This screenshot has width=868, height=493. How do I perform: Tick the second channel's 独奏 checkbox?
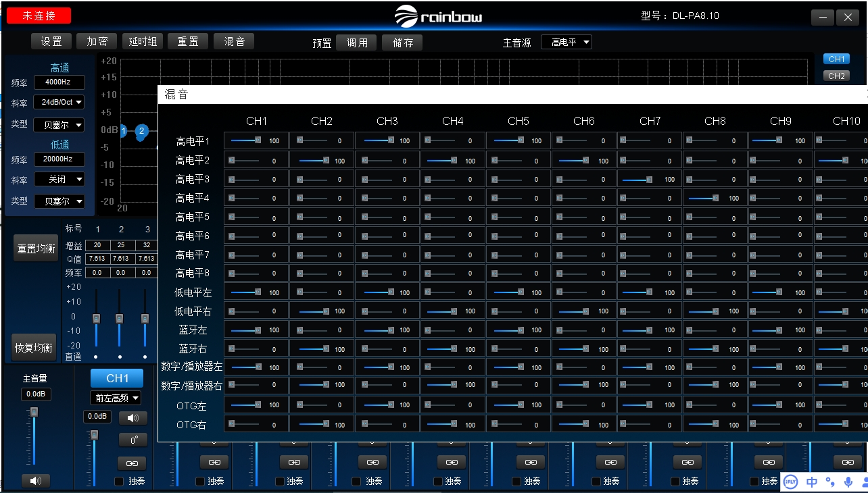[x=200, y=482]
